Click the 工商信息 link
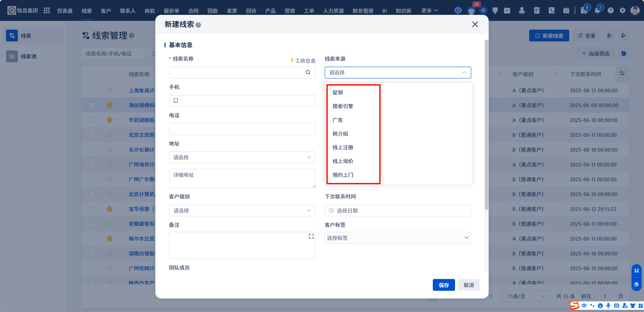 pyautogui.click(x=303, y=61)
